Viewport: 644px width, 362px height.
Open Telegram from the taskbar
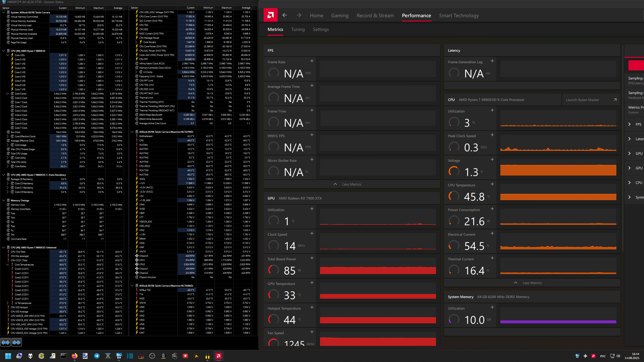tap(97, 356)
